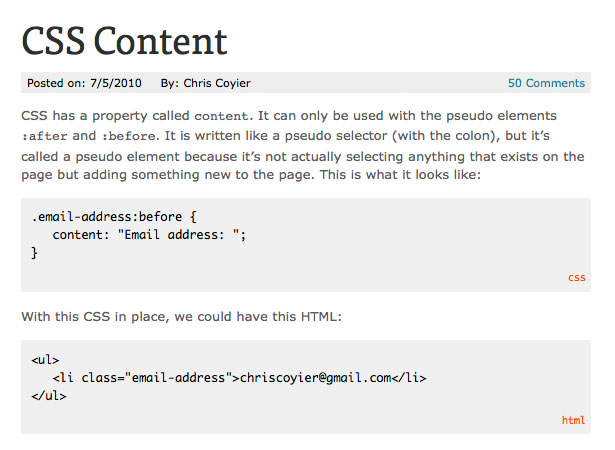Click the chriscoyier@gmail.com text in code
This screenshot has height=450, width=615.
(316, 377)
